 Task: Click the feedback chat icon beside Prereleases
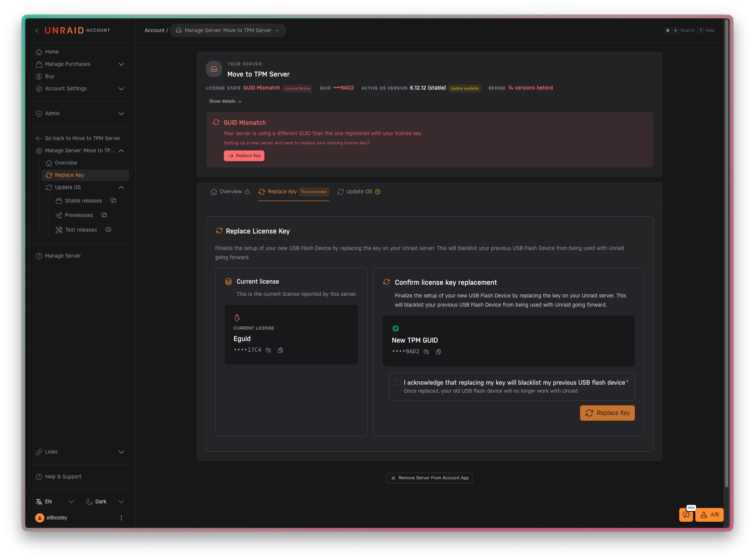[104, 215]
